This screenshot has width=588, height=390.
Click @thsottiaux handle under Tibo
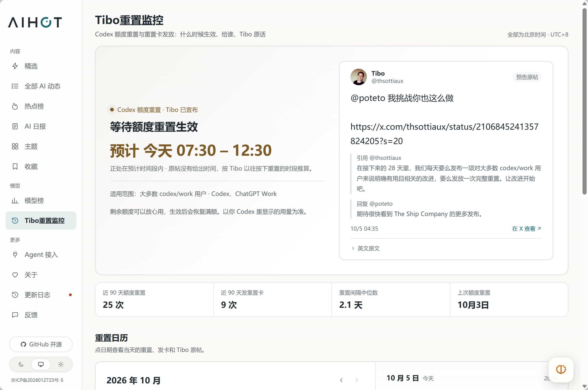pos(387,81)
